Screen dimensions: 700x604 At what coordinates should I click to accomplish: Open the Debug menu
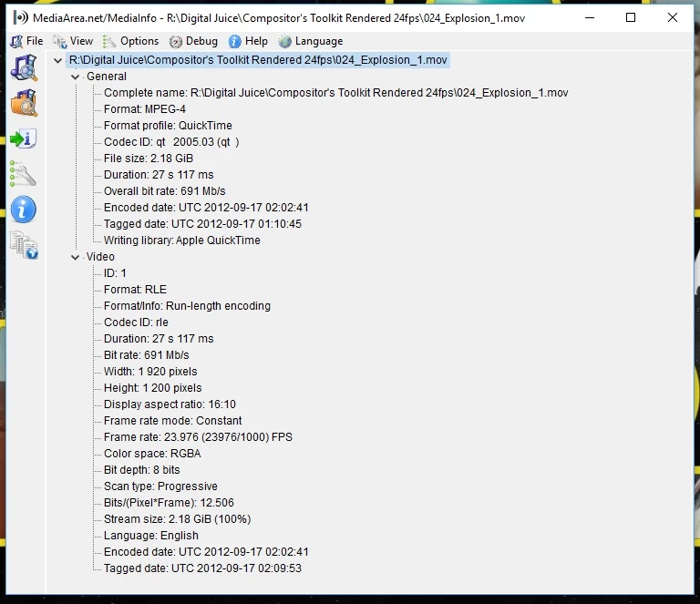(193, 41)
